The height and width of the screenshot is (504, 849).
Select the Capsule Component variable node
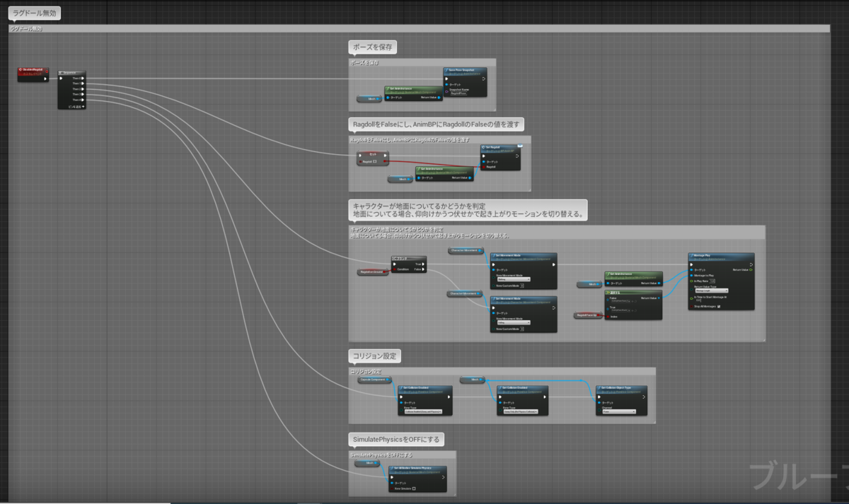(374, 380)
